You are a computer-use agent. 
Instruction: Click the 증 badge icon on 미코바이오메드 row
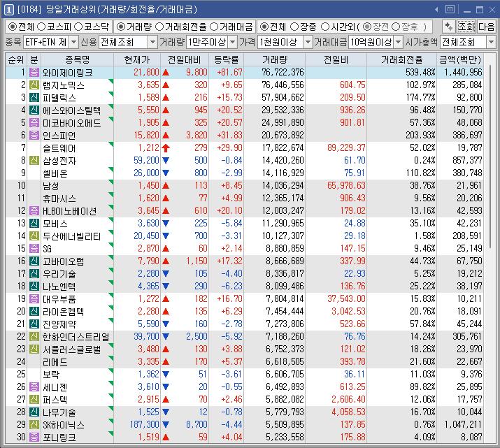[x=34, y=123]
